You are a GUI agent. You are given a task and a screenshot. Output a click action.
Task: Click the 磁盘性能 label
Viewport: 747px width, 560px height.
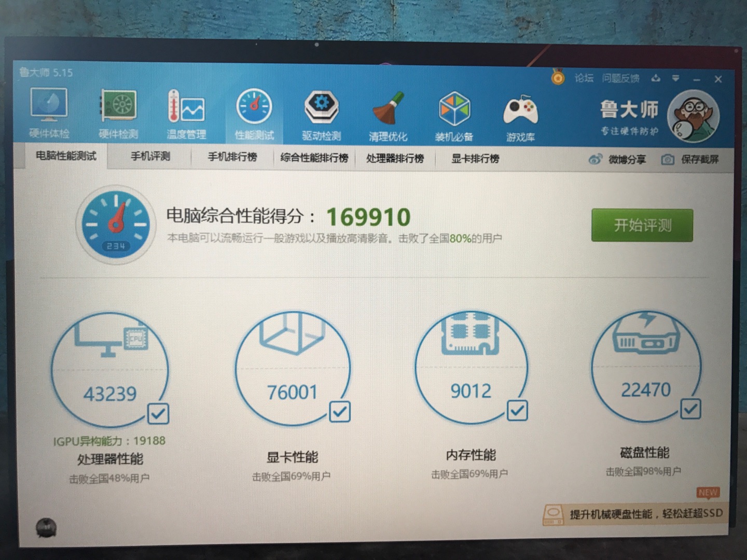(645, 452)
